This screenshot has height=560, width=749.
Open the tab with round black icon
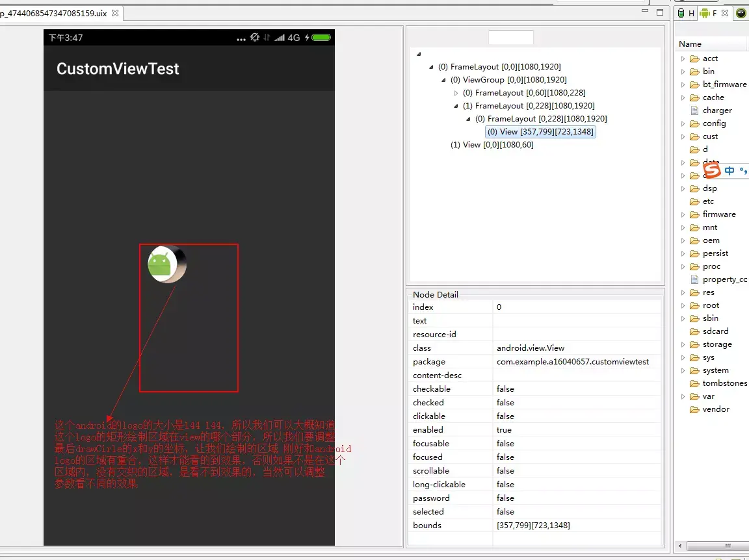pos(741,14)
